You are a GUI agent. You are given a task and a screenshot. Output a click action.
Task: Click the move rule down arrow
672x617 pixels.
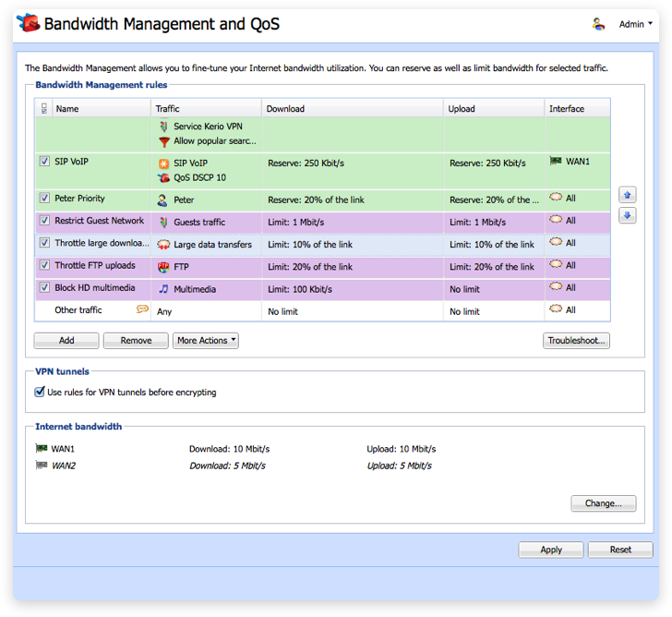(629, 216)
